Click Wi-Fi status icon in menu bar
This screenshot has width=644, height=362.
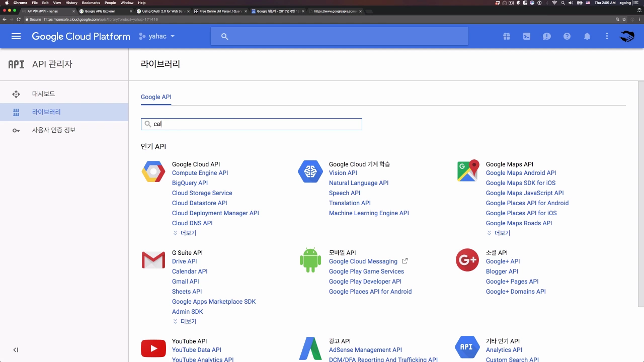coord(554,3)
